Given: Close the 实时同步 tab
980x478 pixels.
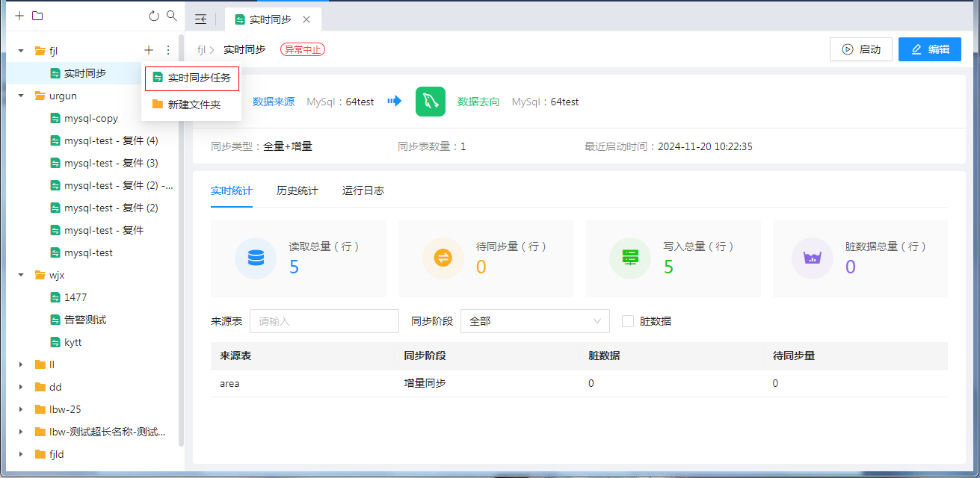Looking at the screenshot, I should click(306, 19).
